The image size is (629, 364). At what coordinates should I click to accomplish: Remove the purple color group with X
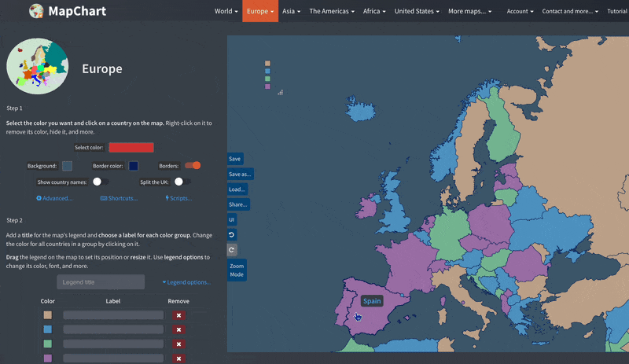coord(179,358)
